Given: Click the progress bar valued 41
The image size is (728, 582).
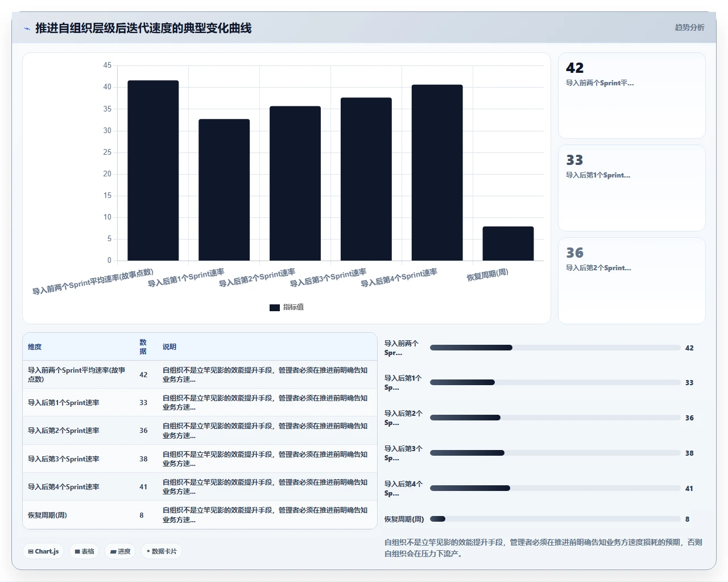Looking at the screenshot, I should [x=555, y=488].
